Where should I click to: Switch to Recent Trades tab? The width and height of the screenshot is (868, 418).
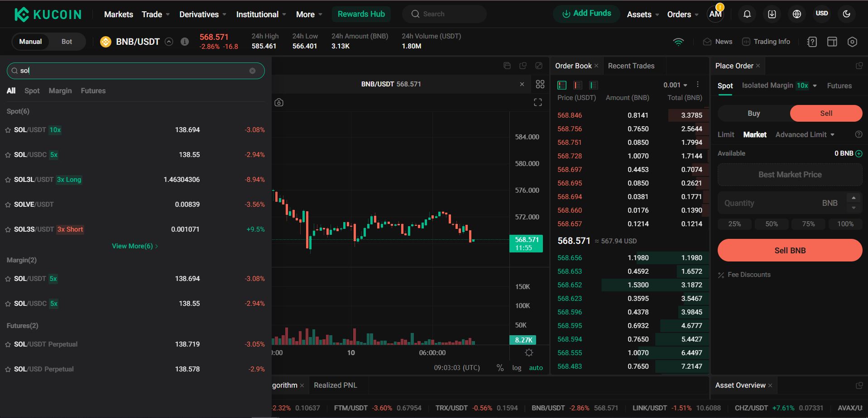pyautogui.click(x=631, y=66)
